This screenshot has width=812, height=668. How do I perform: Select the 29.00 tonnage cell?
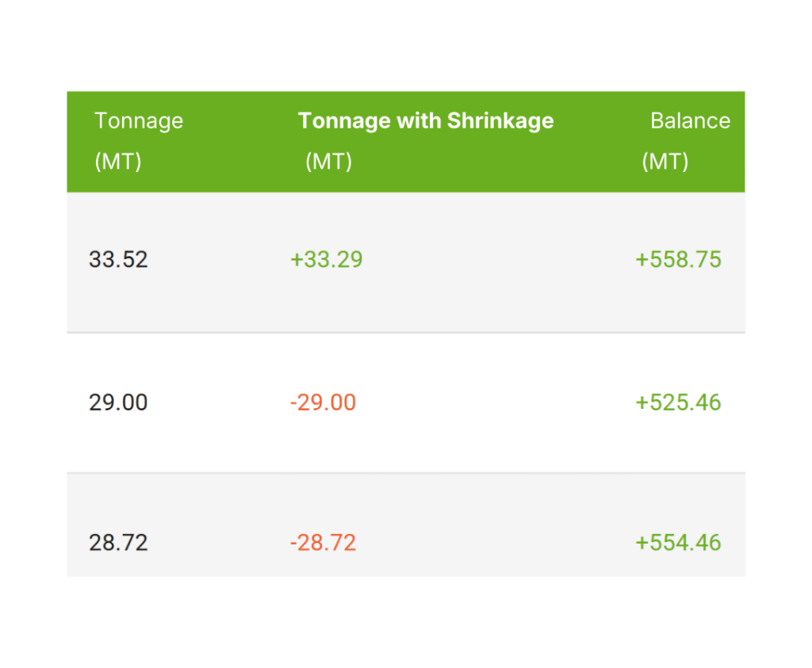[x=118, y=403]
